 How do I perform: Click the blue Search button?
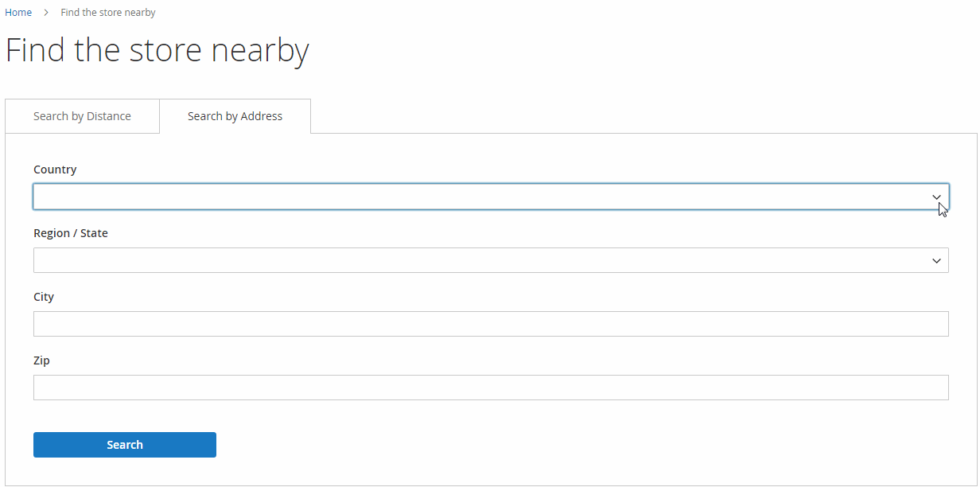(x=125, y=445)
